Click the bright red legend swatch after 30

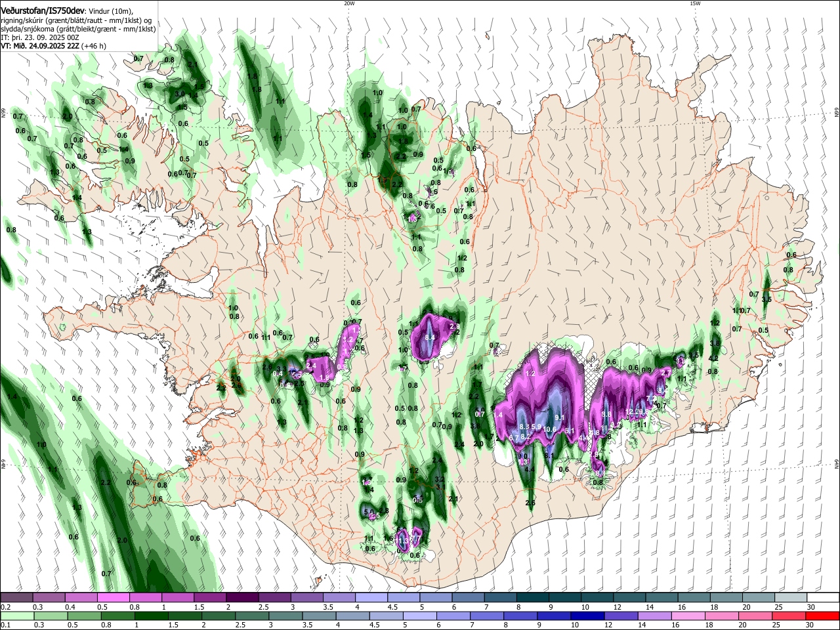[x=822, y=616]
